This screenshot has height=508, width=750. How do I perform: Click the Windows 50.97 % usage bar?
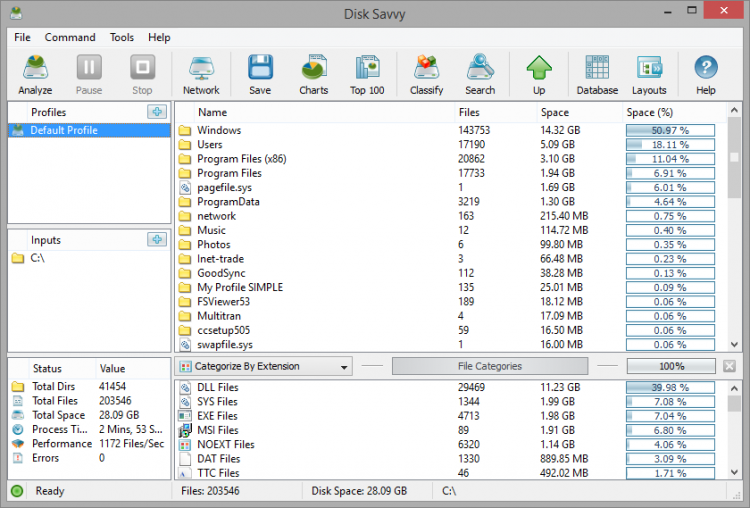click(670, 131)
